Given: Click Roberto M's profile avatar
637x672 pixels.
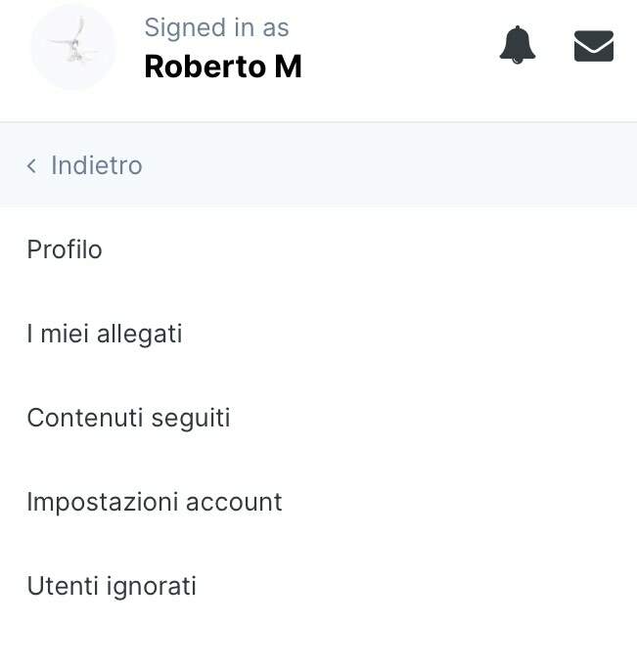Looking at the screenshot, I should [73, 47].
